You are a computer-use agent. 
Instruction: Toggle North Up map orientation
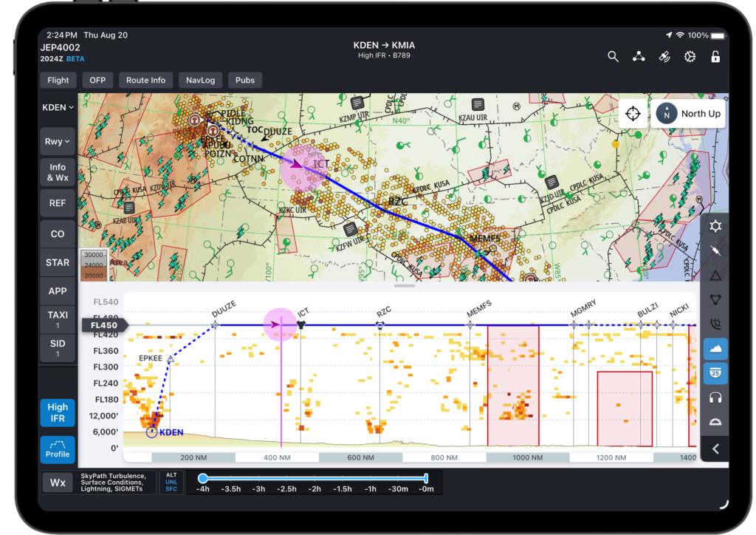(688, 114)
